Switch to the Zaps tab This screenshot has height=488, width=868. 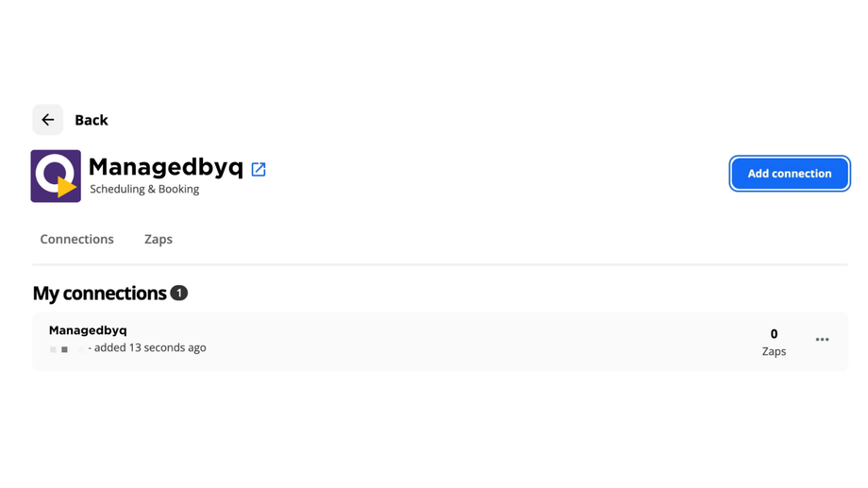tap(159, 240)
